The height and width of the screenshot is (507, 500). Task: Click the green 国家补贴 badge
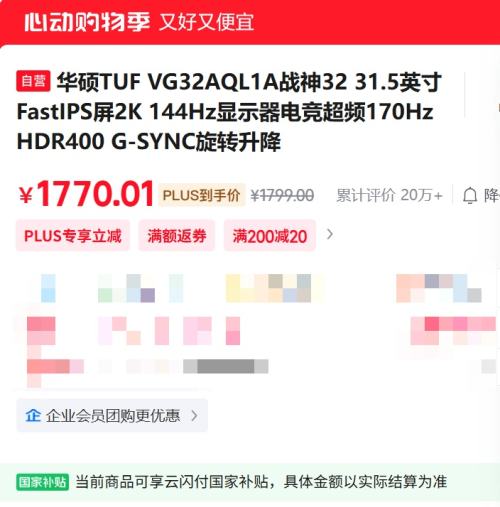pos(42,482)
